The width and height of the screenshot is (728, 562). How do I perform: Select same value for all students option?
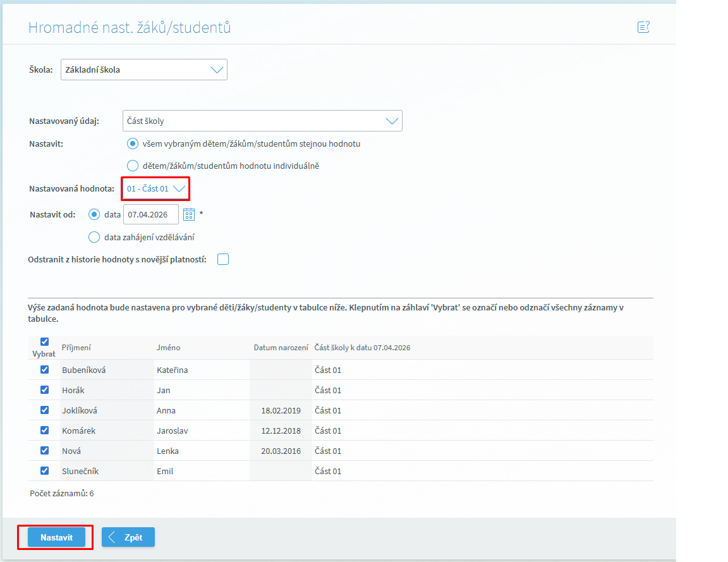[133, 144]
